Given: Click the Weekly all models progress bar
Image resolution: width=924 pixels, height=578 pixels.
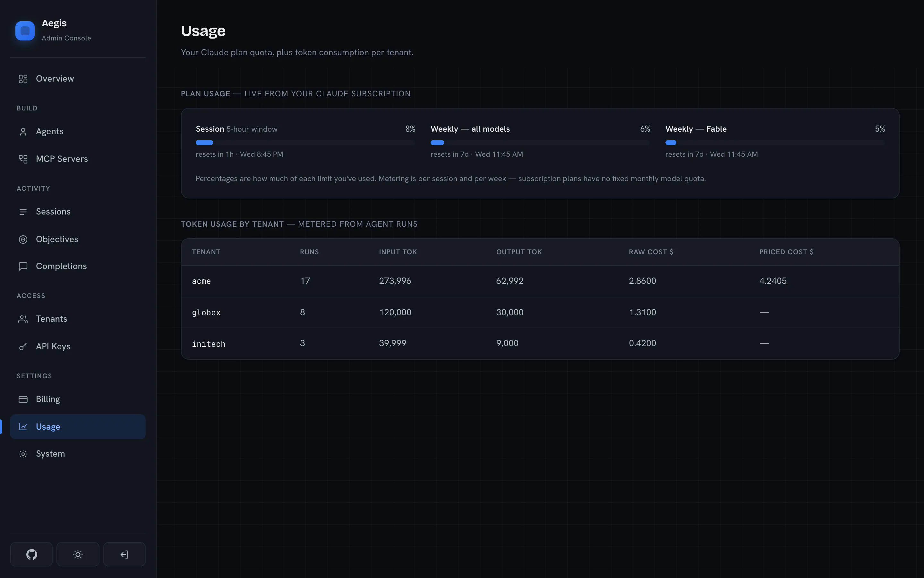Looking at the screenshot, I should click(x=540, y=143).
